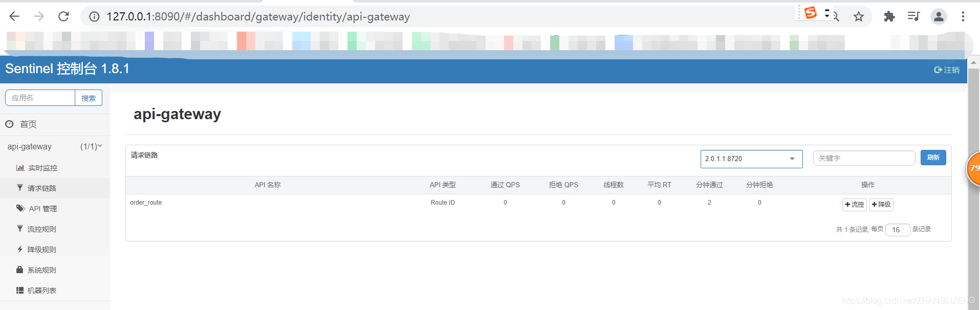Focus the 应用名 search field
Image resolution: width=980 pixels, height=310 pixels.
40,98
